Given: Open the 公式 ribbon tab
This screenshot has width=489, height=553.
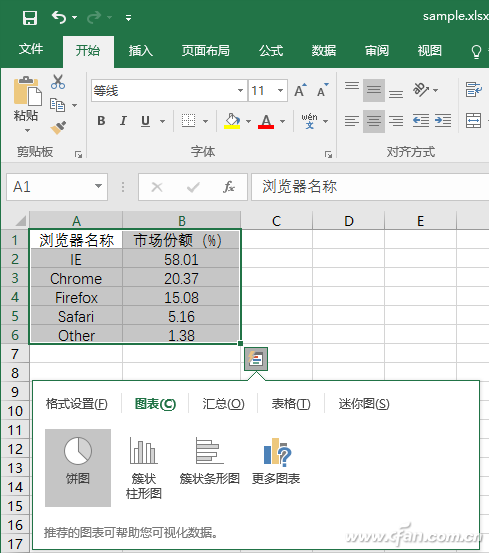Looking at the screenshot, I should pos(271,51).
